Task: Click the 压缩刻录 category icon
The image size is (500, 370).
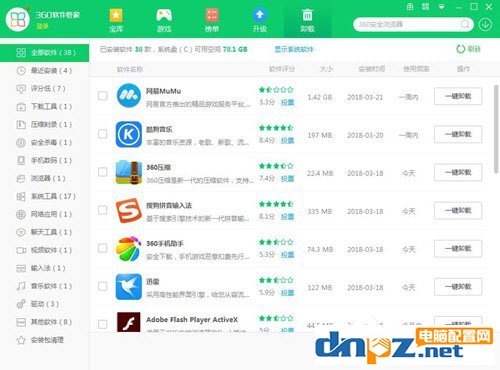Action: pos(21,125)
